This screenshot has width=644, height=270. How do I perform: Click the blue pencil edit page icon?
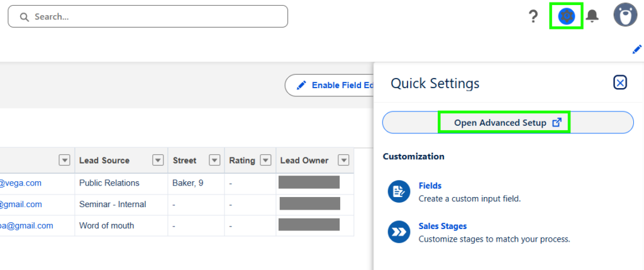pos(637,50)
